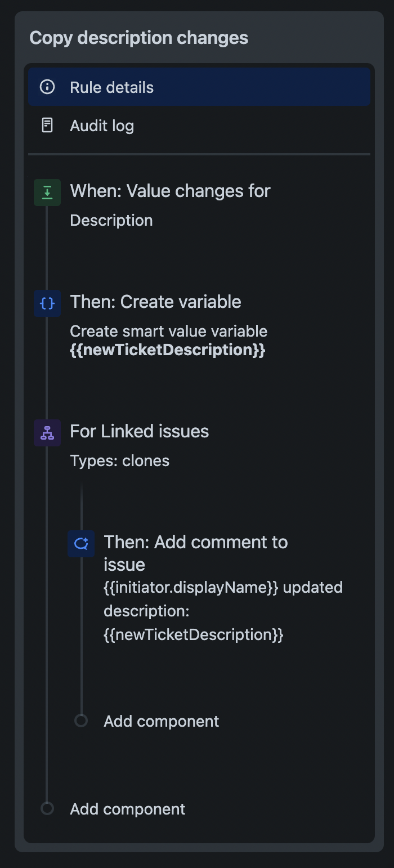The width and height of the screenshot is (394, 868).
Task: Open the When: Value changes for trigger
Action: point(170,191)
